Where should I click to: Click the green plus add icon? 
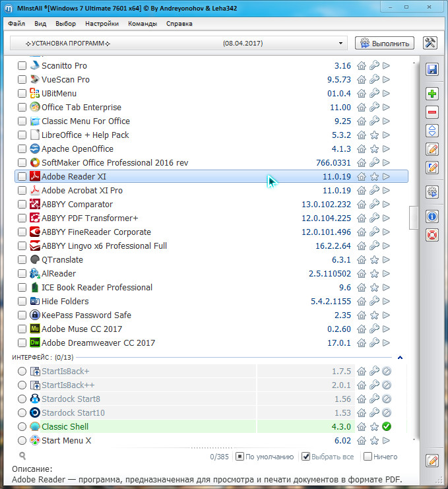click(432, 94)
